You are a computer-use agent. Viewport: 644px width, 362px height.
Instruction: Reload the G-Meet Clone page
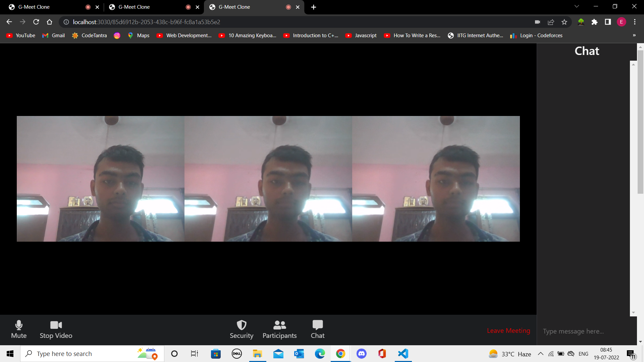[x=36, y=22]
